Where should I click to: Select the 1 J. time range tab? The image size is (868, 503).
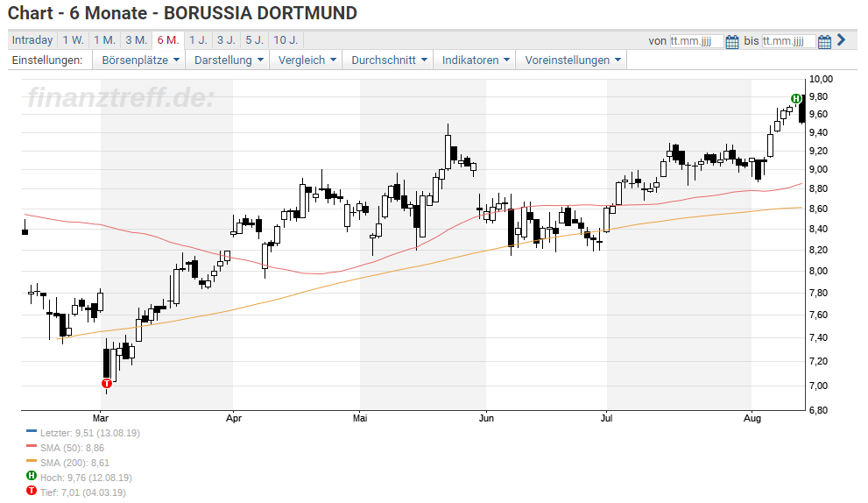tap(198, 40)
